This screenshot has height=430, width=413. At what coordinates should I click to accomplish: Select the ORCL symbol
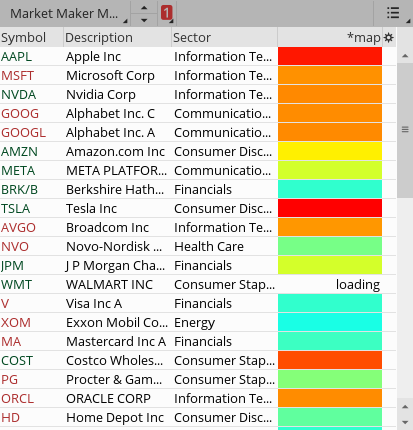tap(17, 399)
